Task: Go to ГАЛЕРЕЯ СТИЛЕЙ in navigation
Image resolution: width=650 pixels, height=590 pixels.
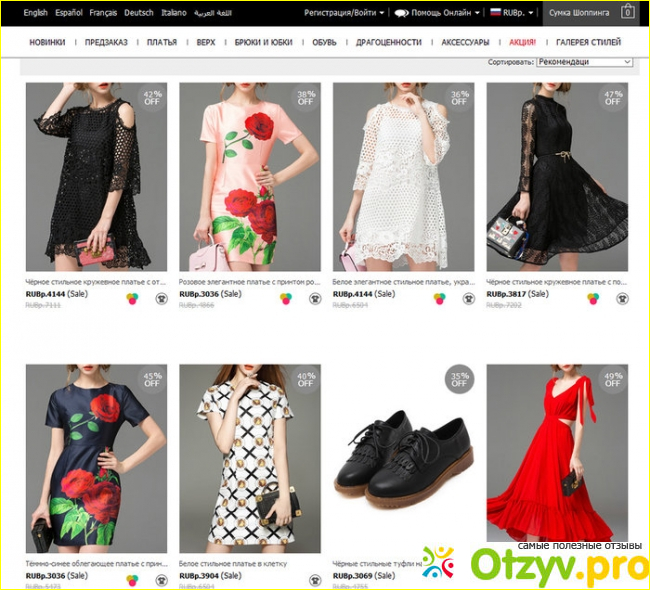Action: point(588,43)
